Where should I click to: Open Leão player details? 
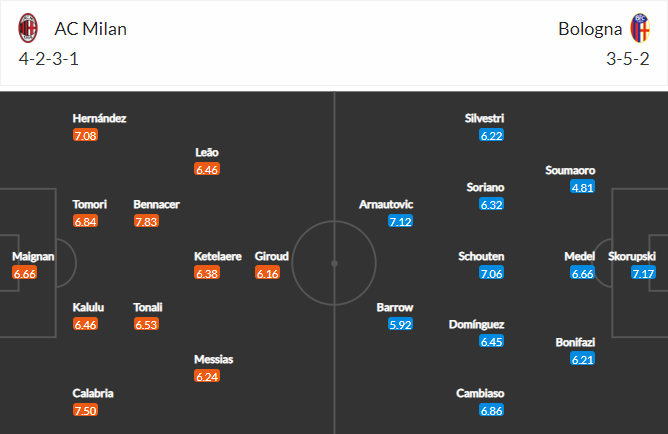(x=207, y=153)
